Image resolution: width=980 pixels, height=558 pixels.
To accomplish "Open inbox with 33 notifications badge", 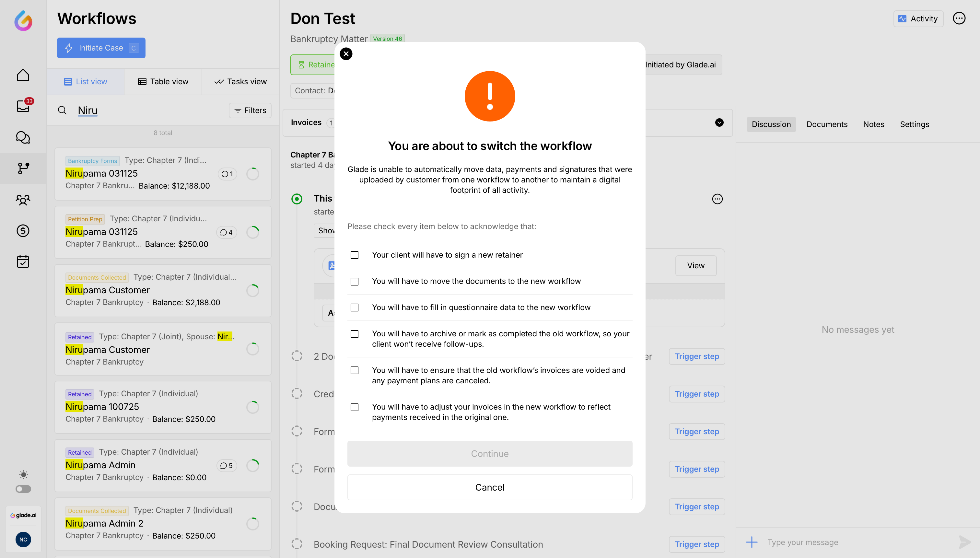I will 23,106.
